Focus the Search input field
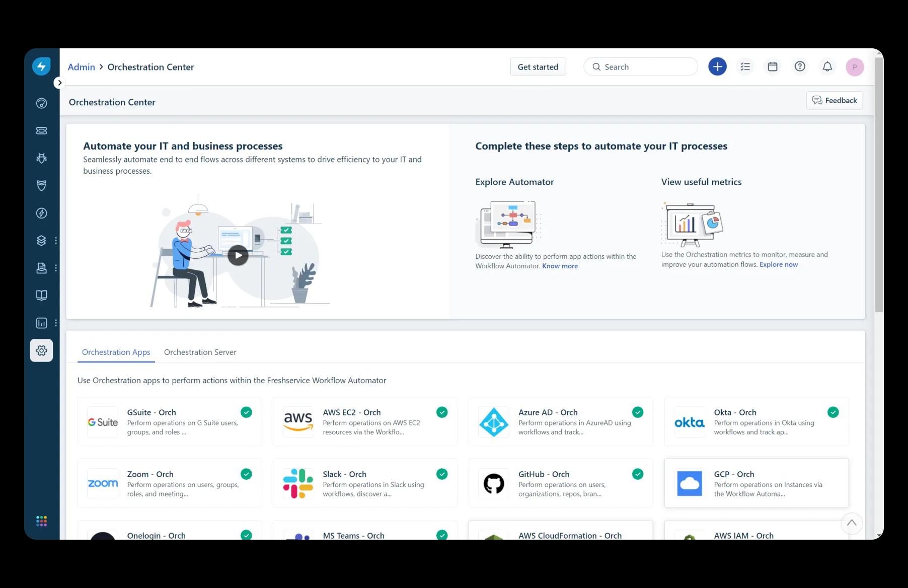 tap(641, 67)
